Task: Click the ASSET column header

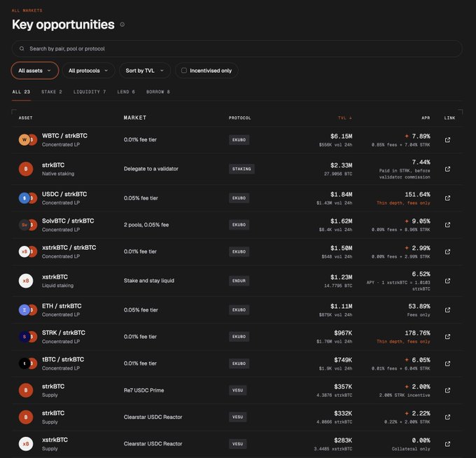Action: pos(25,118)
